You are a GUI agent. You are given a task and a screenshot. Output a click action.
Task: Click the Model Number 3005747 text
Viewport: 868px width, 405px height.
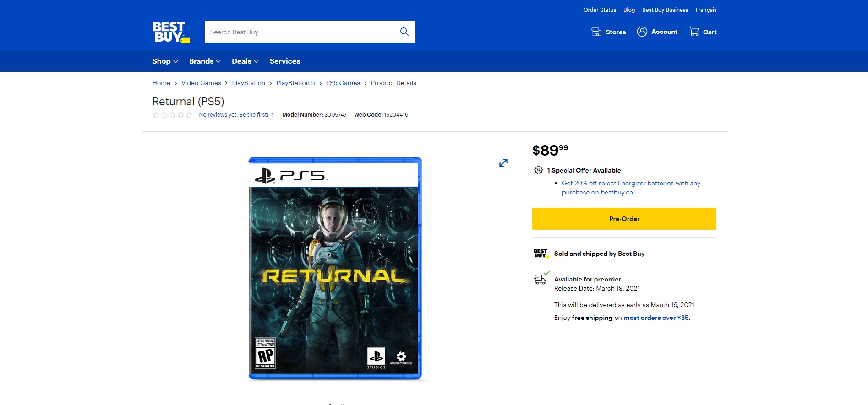click(314, 115)
